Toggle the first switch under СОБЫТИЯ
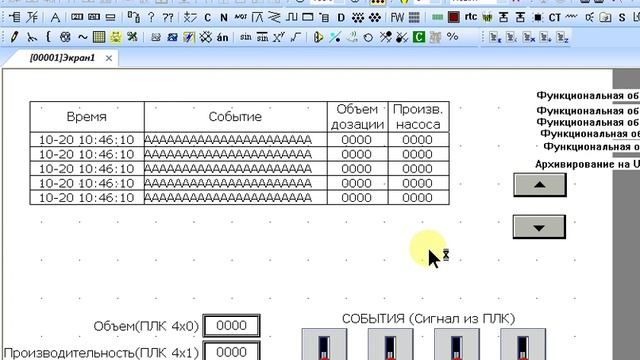Viewport: 640px width, 360px height. click(324, 344)
